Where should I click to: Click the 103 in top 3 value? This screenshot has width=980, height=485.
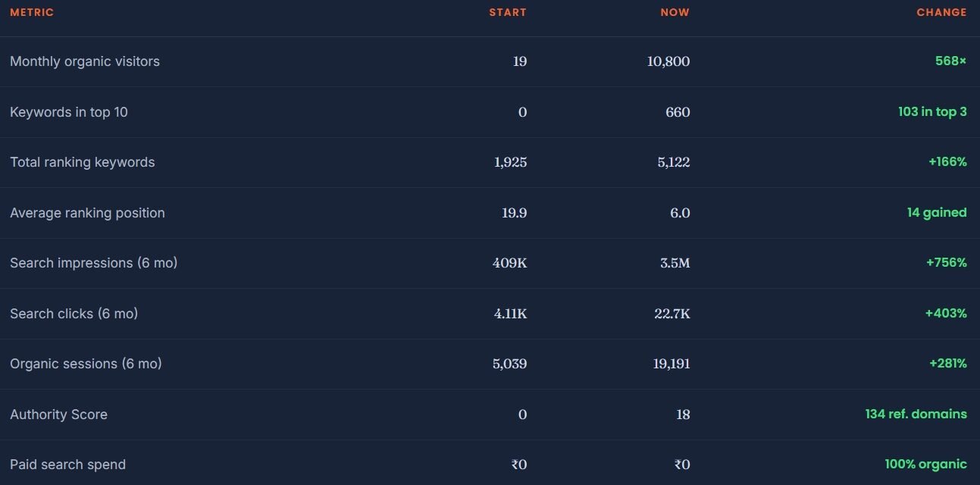932,112
